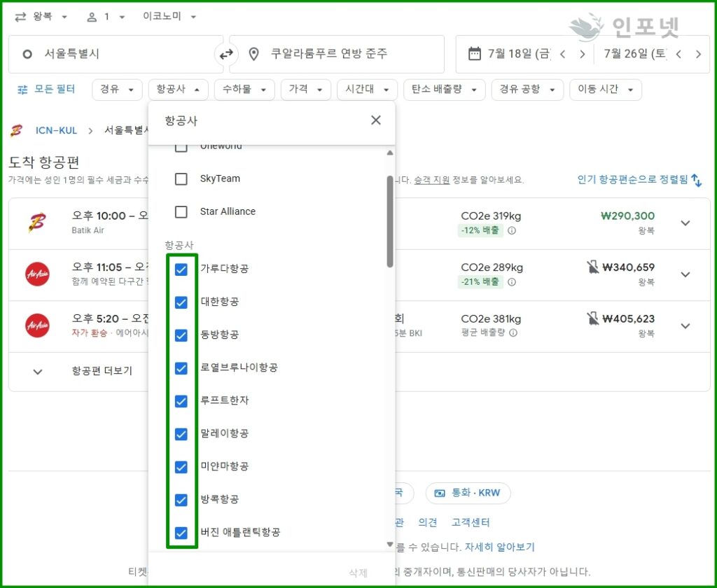717x588 pixels.
Task: Click the calendar icon beside 7월 18일
Action: tap(475, 54)
